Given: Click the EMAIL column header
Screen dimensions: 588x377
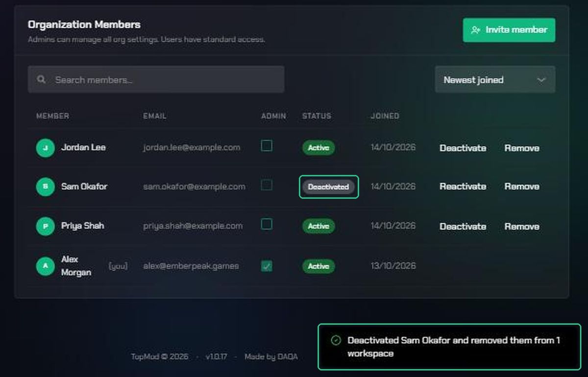Looking at the screenshot, I should coord(155,116).
